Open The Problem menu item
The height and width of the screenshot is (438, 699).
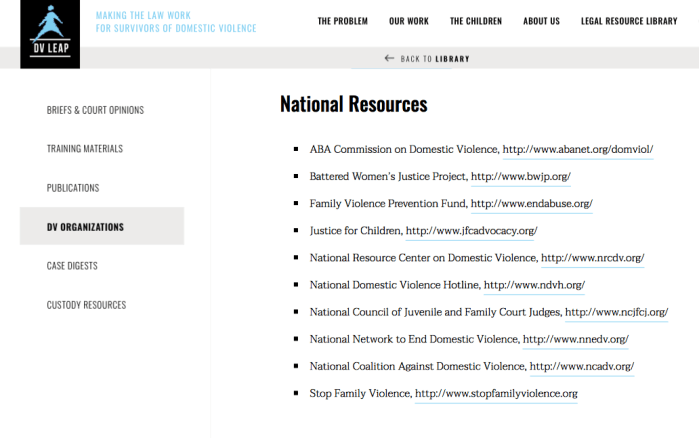pos(342,21)
